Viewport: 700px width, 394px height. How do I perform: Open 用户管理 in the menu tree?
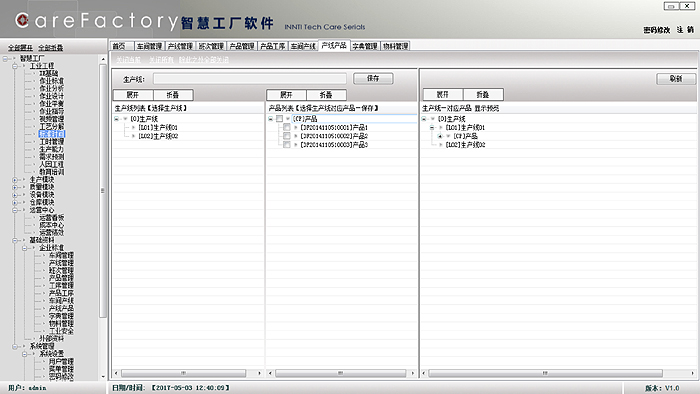tap(61, 361)
